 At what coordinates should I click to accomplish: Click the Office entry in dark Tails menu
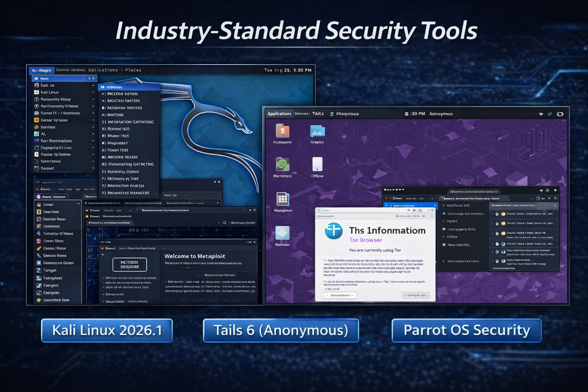(452, 237)
